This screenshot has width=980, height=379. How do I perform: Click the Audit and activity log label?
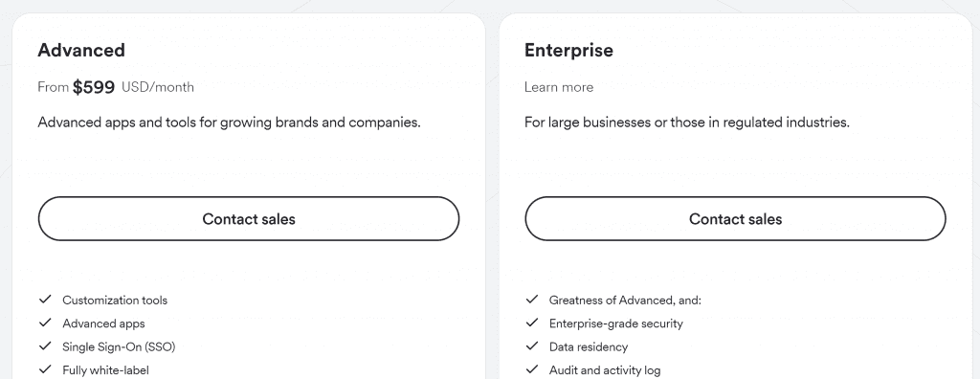click(605, 370)
